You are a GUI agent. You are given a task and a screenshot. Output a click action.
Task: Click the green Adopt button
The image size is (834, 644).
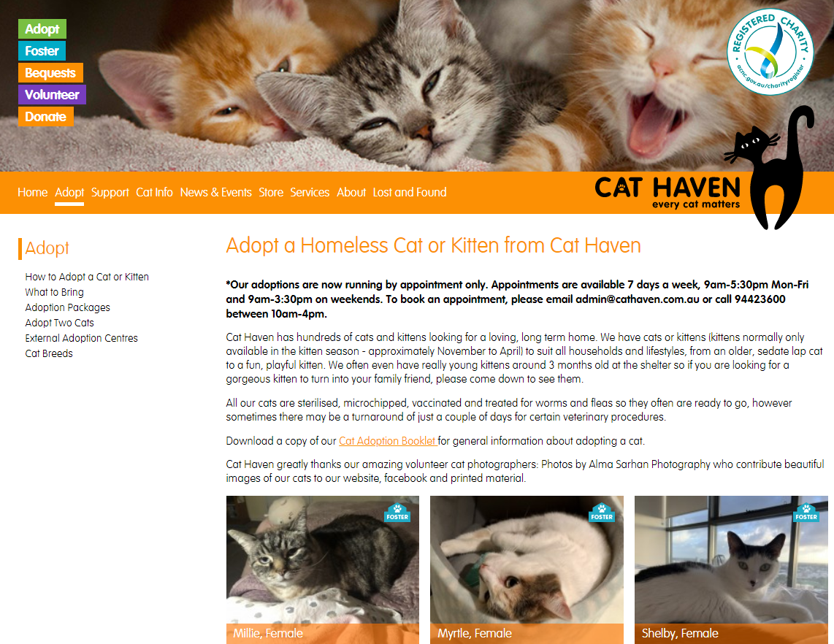[x=42, y=28]
